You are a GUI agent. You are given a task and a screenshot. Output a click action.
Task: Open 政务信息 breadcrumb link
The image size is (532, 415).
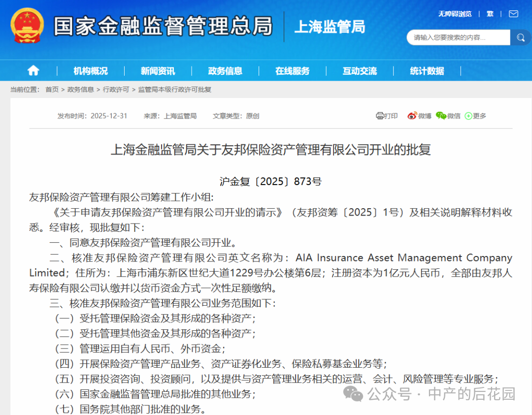[80, 90]
